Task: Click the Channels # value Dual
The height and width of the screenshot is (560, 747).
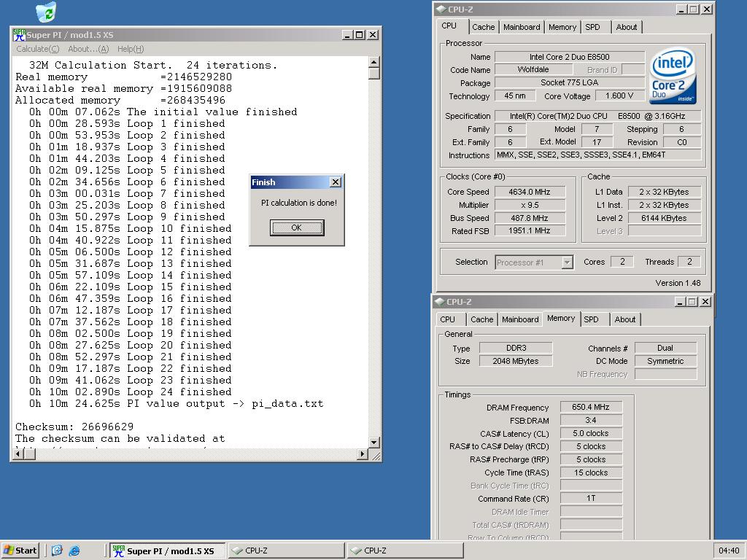Action: click(x=665, y=348)
